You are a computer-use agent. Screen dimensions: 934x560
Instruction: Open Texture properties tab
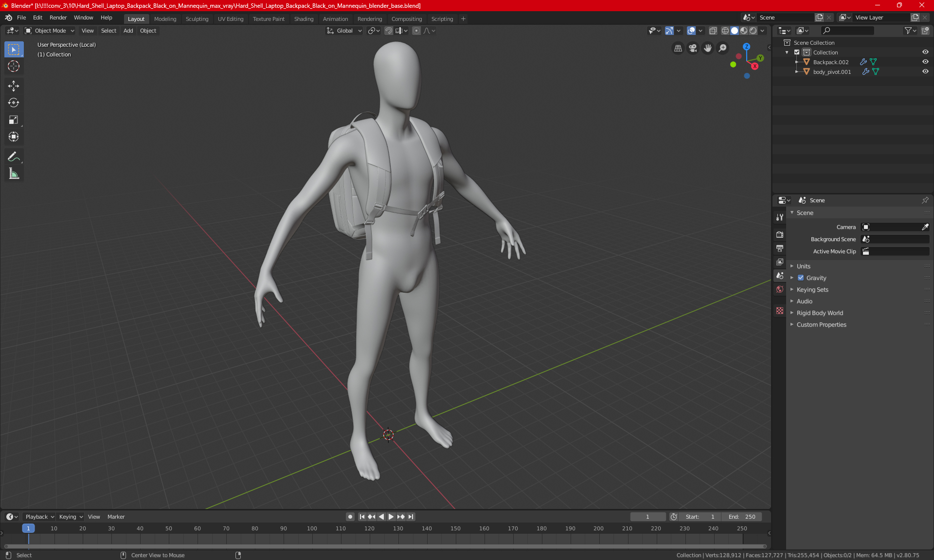tap(780, 311)
